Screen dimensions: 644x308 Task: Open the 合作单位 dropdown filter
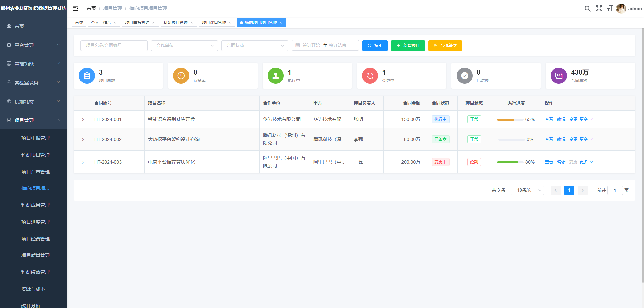(184, 45)
